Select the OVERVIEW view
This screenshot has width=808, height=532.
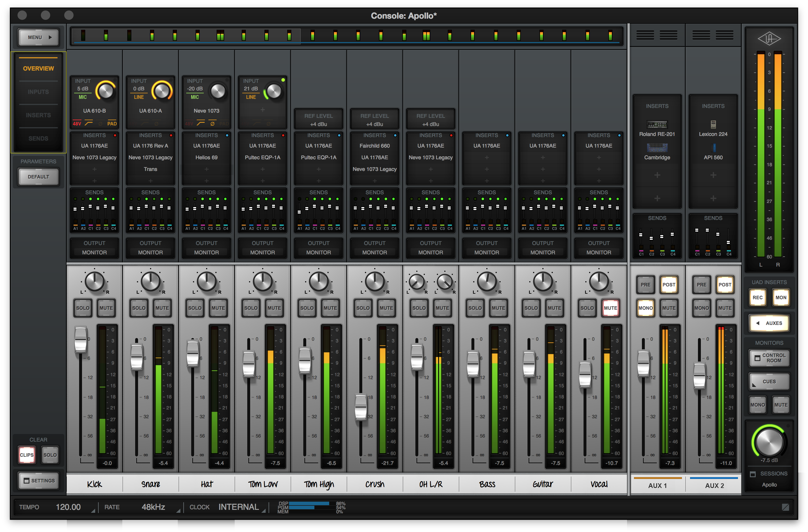[38, 69]
